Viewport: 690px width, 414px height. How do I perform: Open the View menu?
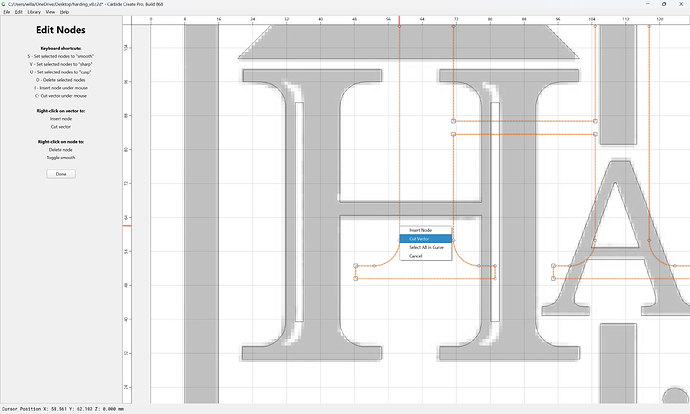coord(50,12)
